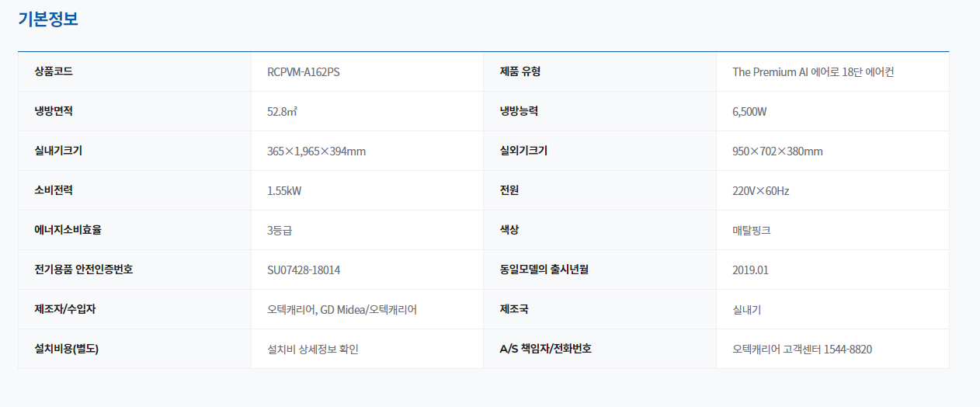Image resolution: width=980 pixels, height=407 pixels.
Task: Select the 냉방능력 value 6,500W
Action: click(x=749, y=112)
